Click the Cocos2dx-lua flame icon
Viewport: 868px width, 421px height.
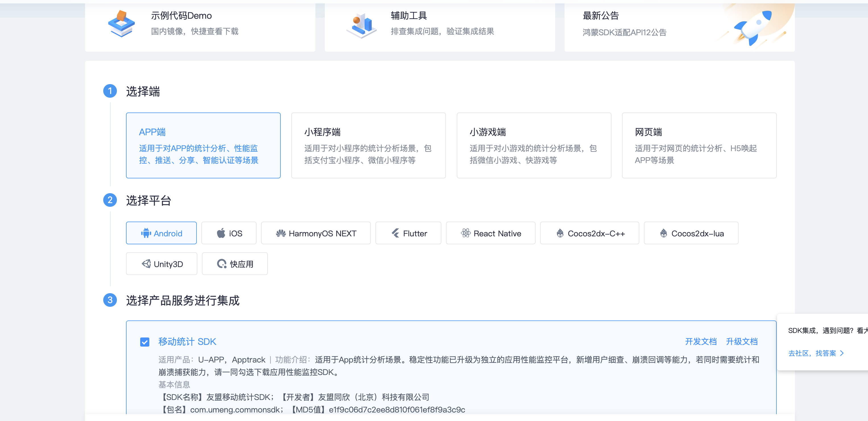click(x=664, y=233)
